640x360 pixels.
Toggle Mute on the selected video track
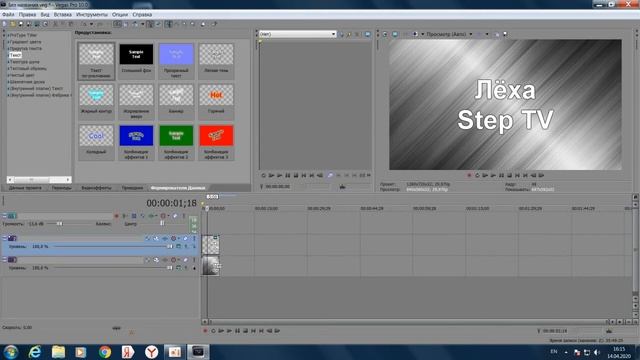pos(185,238)
